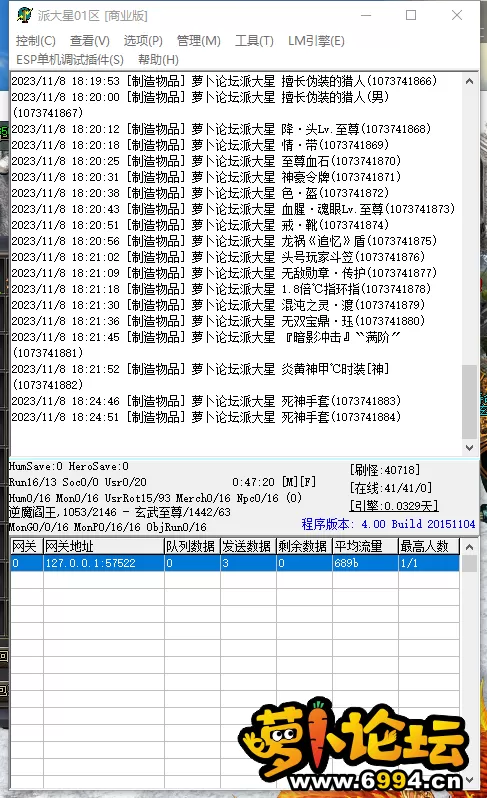Open the ESP单机调试插件(S) menu
The height and width of the screenshot is (798, 487).
click(70, 60)
